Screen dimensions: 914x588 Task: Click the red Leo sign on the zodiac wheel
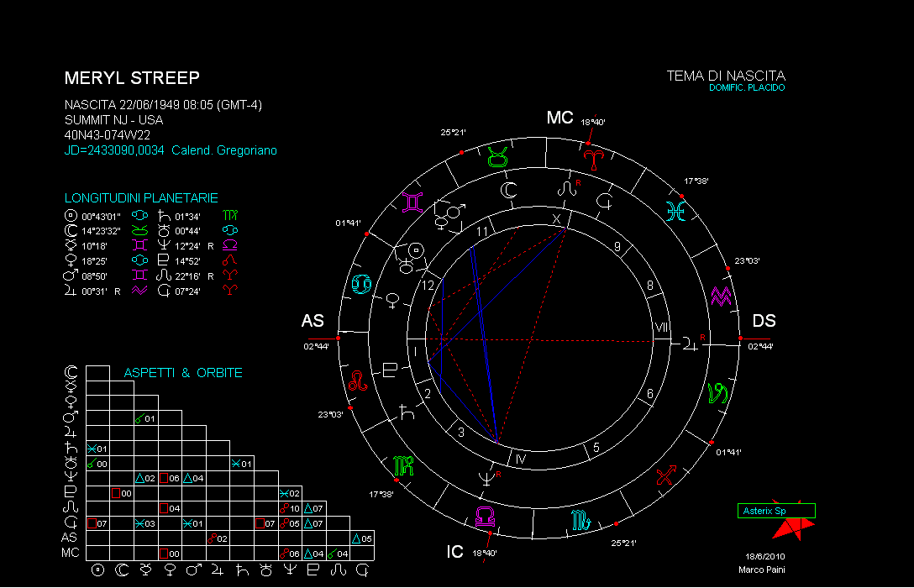358,381
